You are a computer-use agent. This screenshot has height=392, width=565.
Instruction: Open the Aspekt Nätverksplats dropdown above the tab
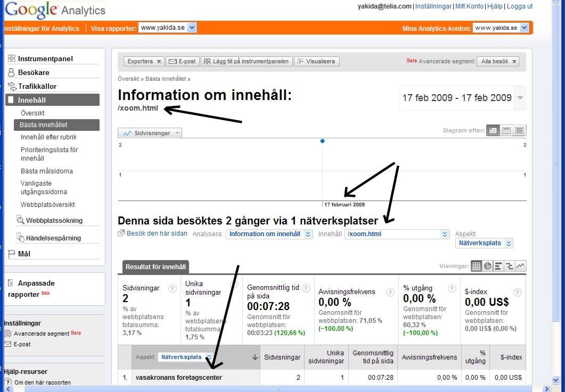click(484, 243)
